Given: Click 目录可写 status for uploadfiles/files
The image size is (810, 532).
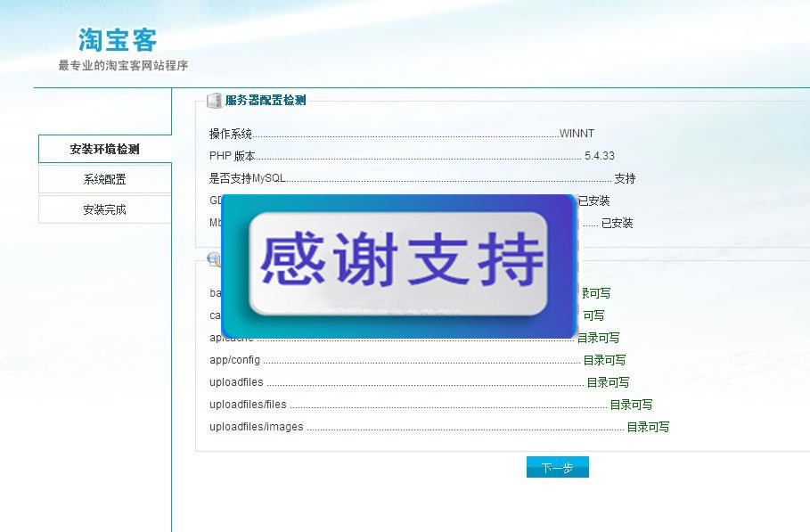Looking at the screenshot, I should point(631,405).
